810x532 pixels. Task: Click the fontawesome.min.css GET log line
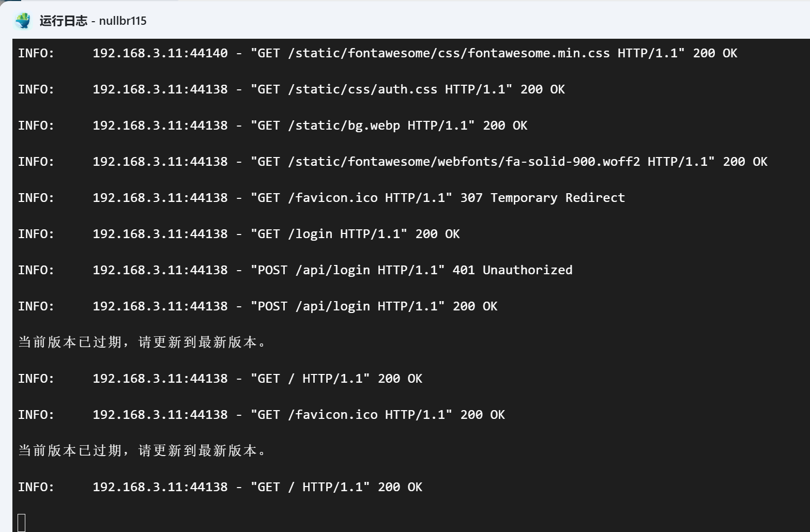pyautogui.click(x=377, y=53)
